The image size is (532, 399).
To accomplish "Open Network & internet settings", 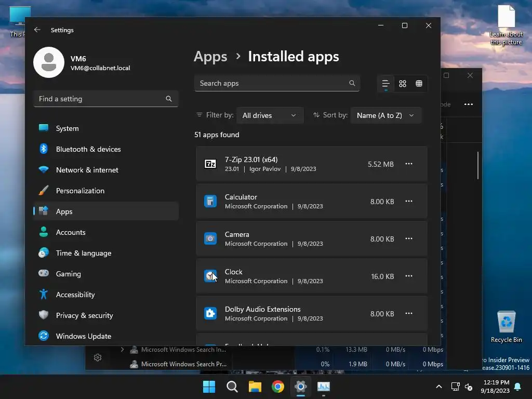I will pyautogui.click(x=106, y=170).
